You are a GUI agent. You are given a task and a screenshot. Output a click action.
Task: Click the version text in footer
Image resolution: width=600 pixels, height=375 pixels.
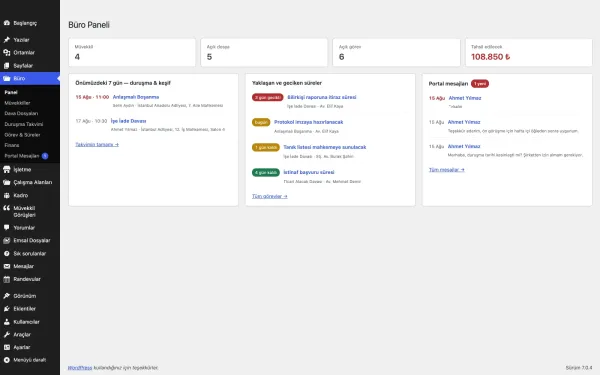(579, 368)
